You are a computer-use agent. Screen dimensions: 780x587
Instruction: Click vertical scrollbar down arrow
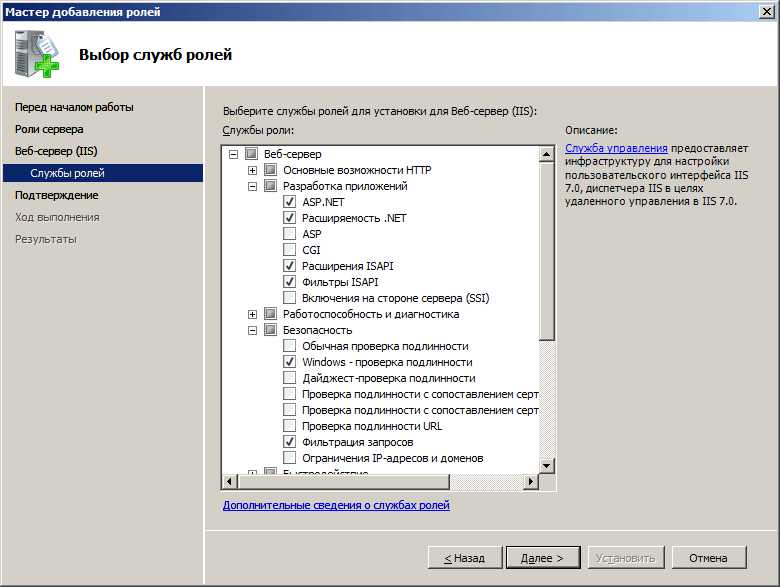[x=547, y=466]
